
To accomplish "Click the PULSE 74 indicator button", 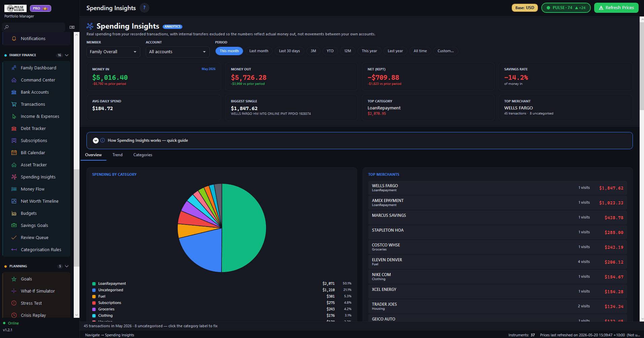I will (566, 8).
